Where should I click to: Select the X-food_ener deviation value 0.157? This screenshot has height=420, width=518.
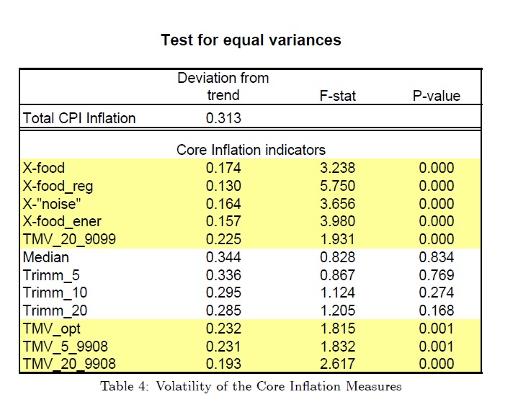pos(223,221)
